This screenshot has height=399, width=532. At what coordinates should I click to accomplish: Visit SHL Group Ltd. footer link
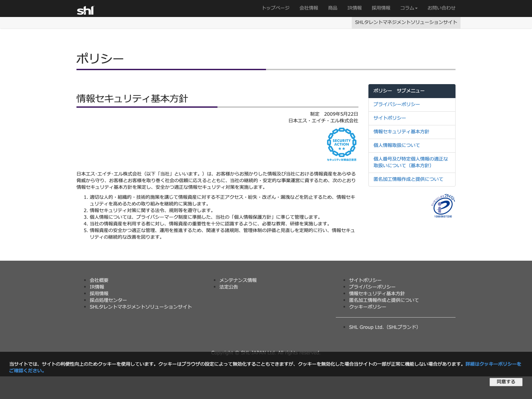[383, 327]
